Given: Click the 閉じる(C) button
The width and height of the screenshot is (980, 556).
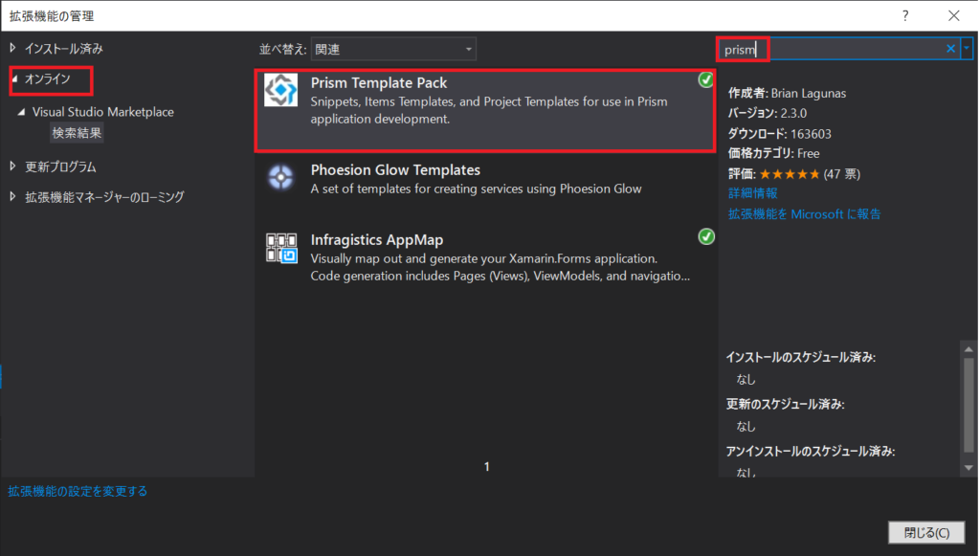Looking at the screenshot, I should point(926,532).
